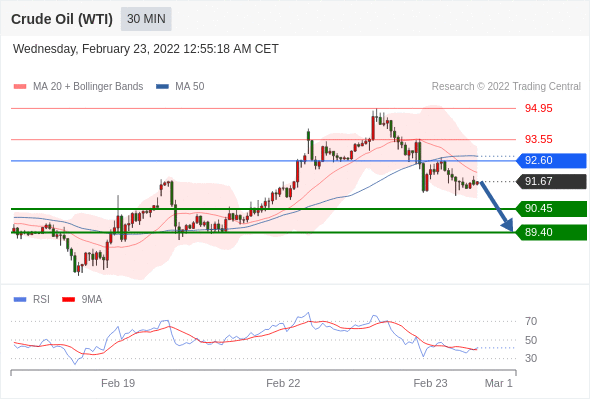Click the green 90.45 support price tag
The height and width of the screenshot is (400, 590).
pyautogui.click(x=551, y=209)
